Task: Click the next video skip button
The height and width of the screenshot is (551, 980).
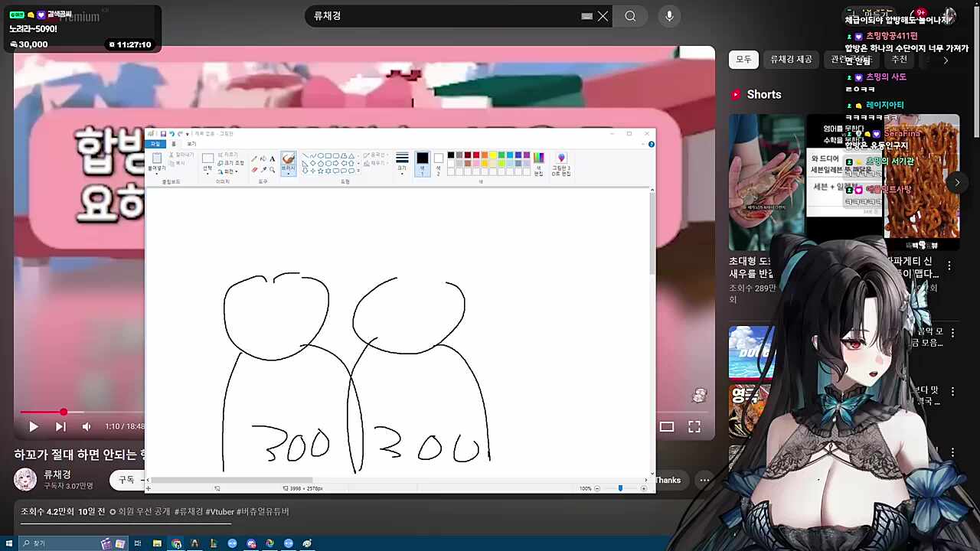Action: (60, 427)
